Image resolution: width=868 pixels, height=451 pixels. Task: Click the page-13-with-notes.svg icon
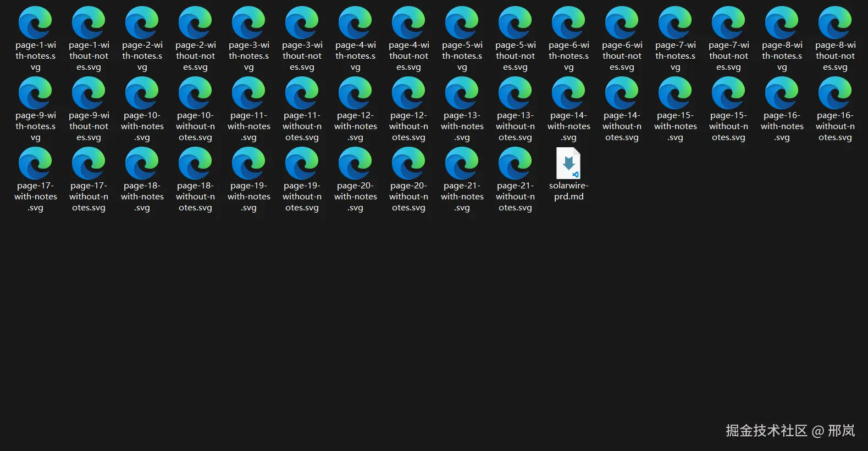(x=462, y=93)
